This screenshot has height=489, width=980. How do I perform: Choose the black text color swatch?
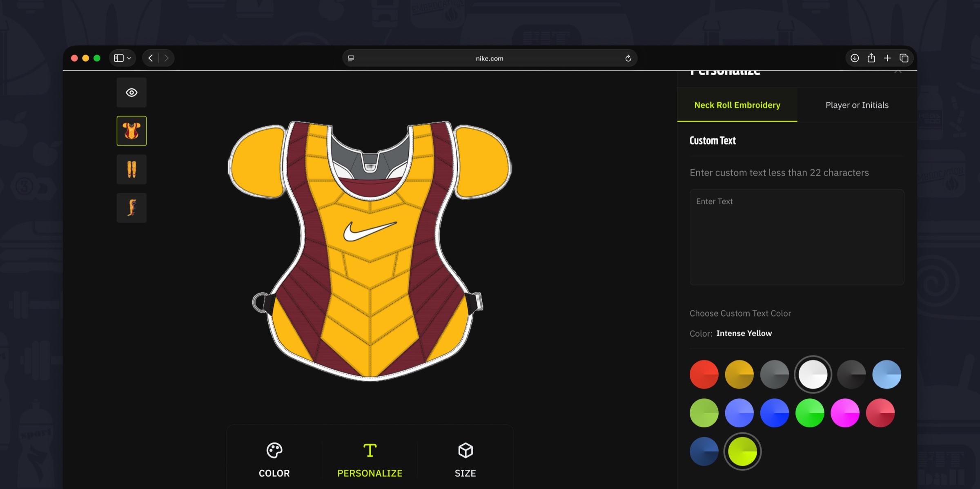click(x=851, y=374)
